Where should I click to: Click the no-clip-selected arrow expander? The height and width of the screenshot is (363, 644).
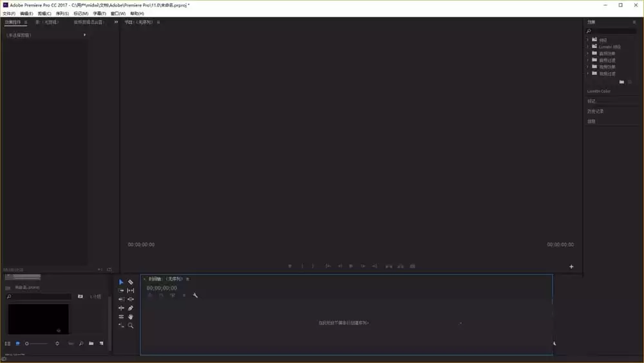click(84, 35)
